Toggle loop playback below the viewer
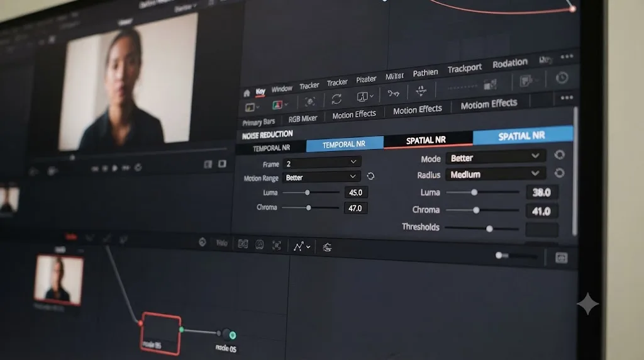This screenshot has height=360, width=644. click(x=138, y=167)
